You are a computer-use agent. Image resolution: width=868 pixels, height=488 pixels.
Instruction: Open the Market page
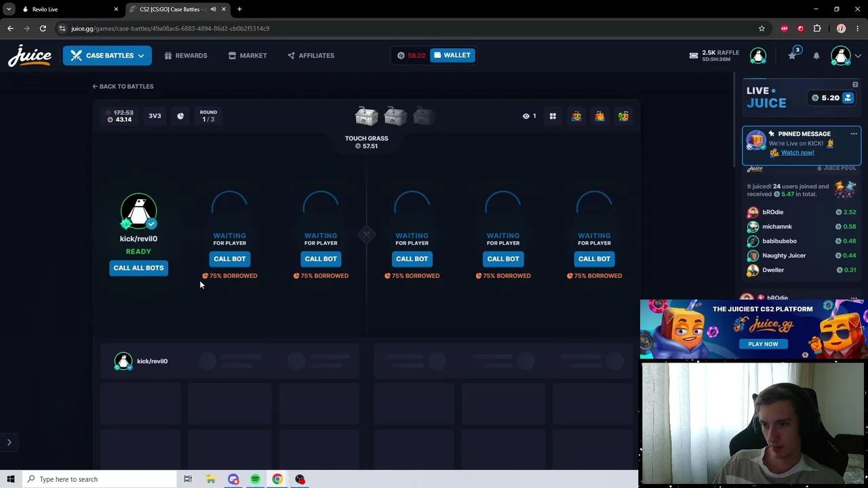247,56
